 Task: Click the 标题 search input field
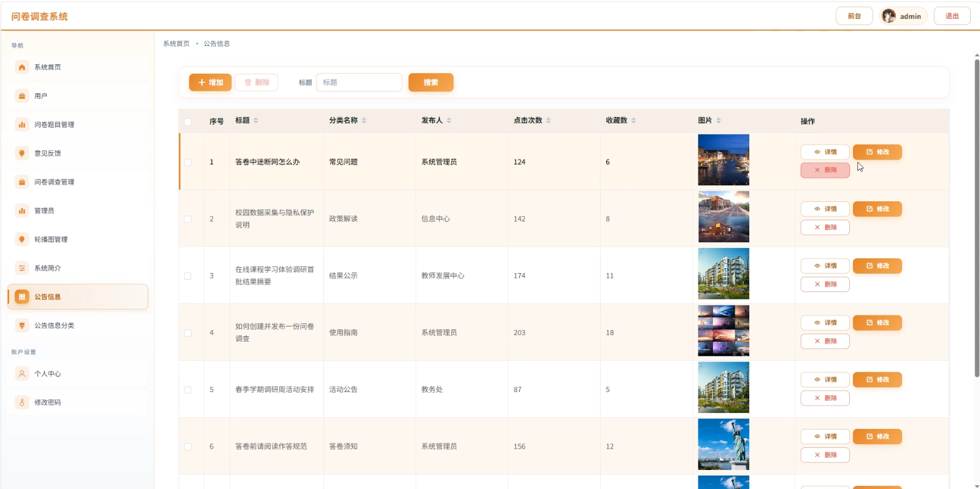click(359, 82)
